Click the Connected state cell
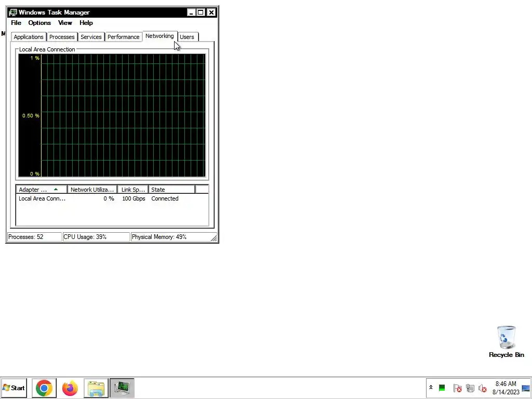Screen dimensions: 532x399 point(165,198)
